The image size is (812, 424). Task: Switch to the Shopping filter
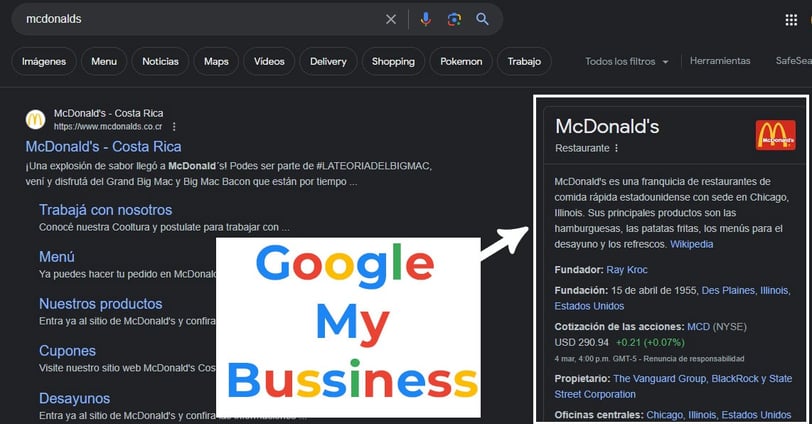coord(393,61)
